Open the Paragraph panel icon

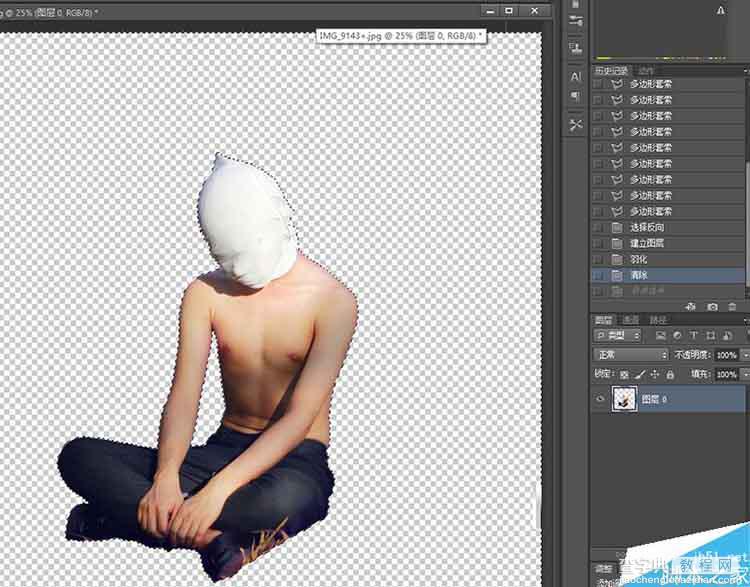click(576, 97)
